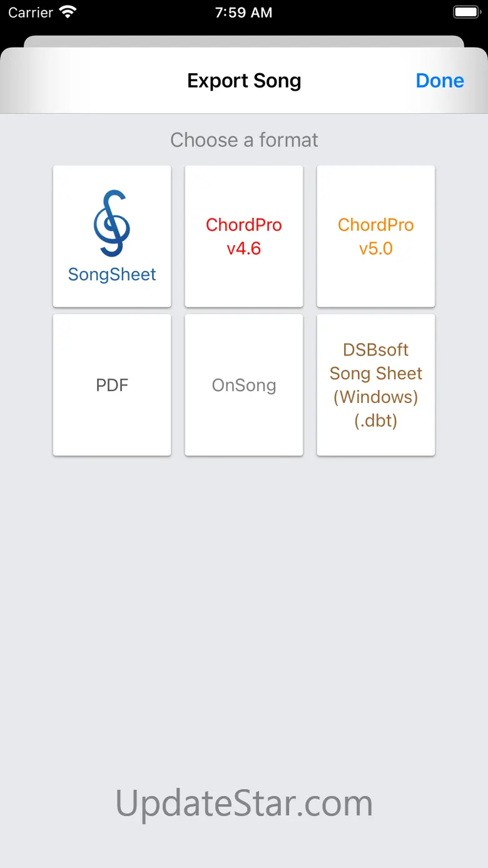488x868 pixels.
Task: Choose DSBsoft Song Sheet (.dbt) format
Action: click(376, 385)
